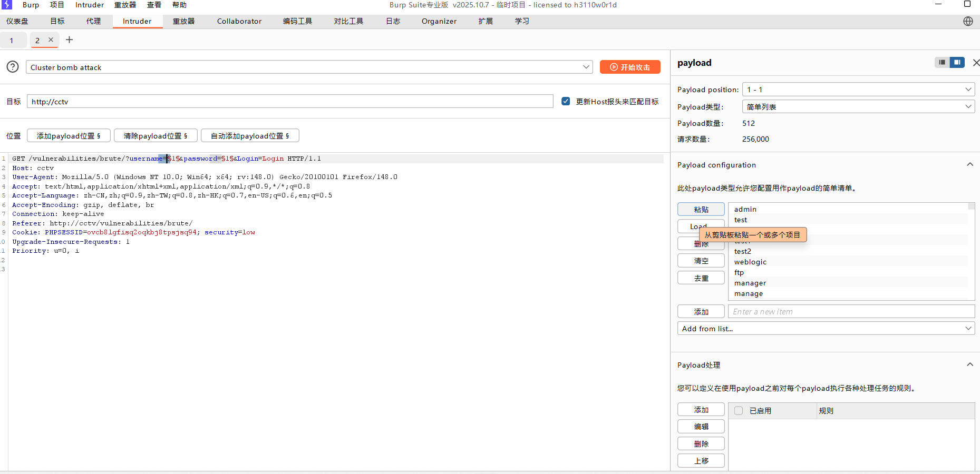
Task: Switch to the 编码工具 tab
Action: point(297,21)
